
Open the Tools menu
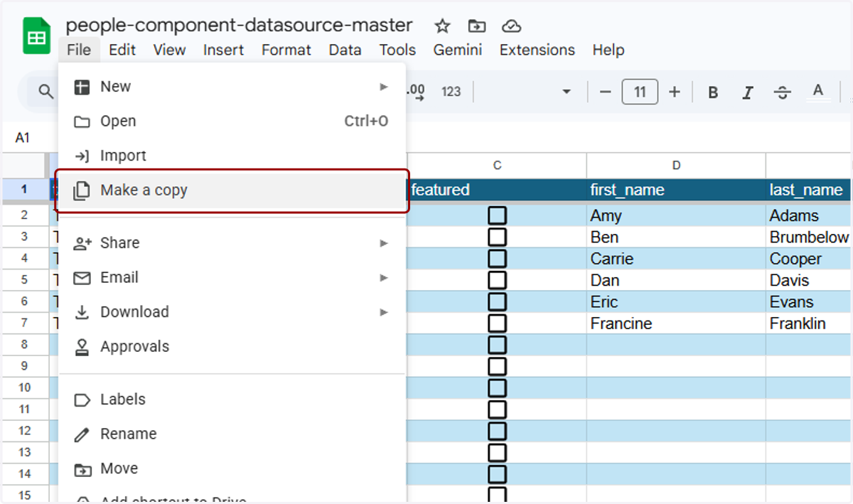point(397,50)
